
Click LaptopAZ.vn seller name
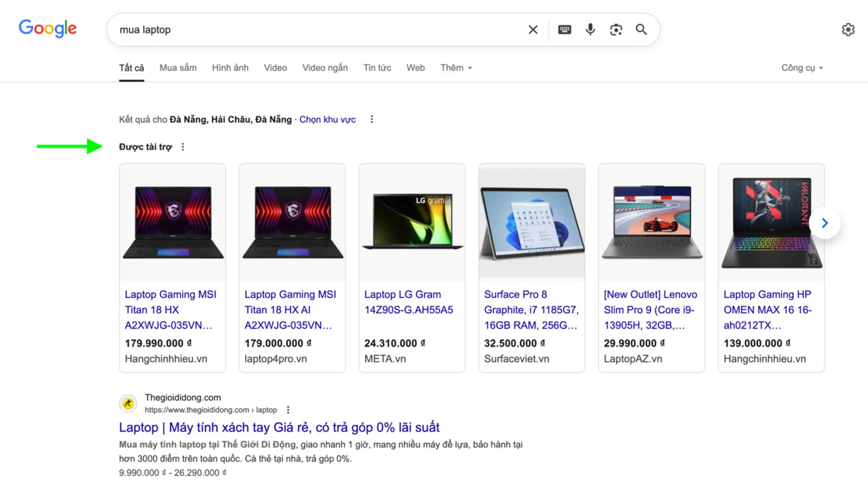coord(633,359)
